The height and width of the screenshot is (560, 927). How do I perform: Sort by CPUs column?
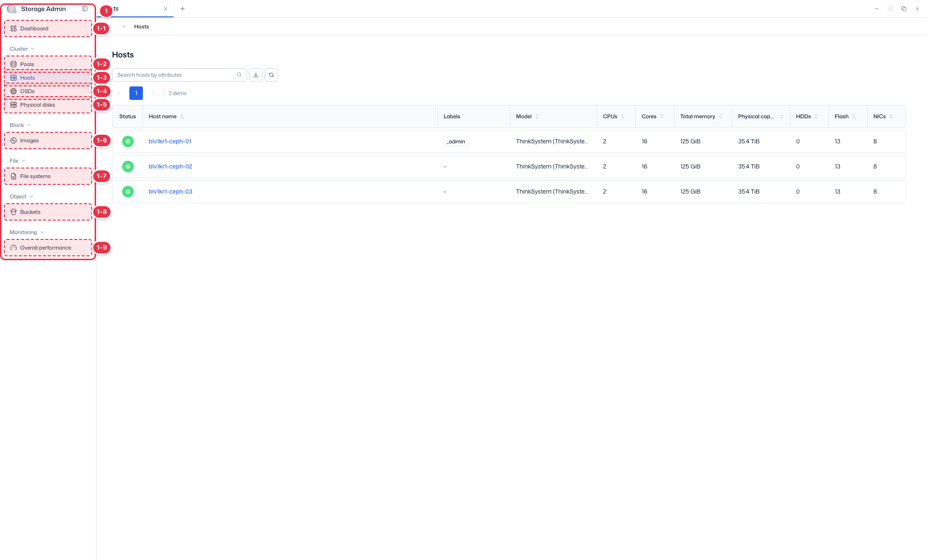click(623, 116)
